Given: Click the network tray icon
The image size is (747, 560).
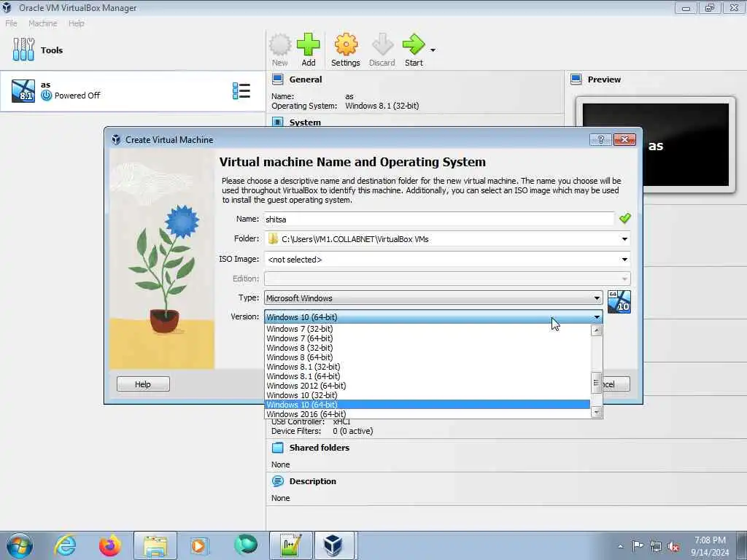Looking at the screenshot, I should coord(656,547).
